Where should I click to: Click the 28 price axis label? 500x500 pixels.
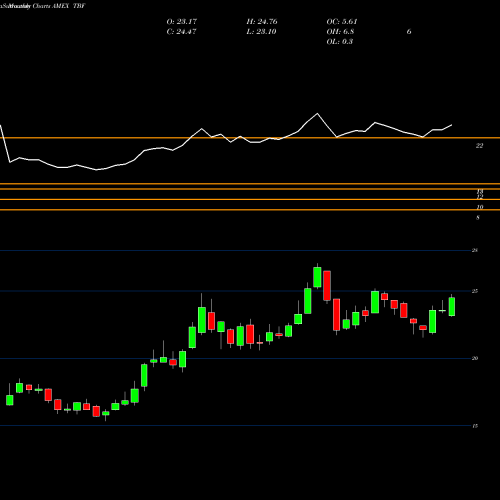point(475,250)
